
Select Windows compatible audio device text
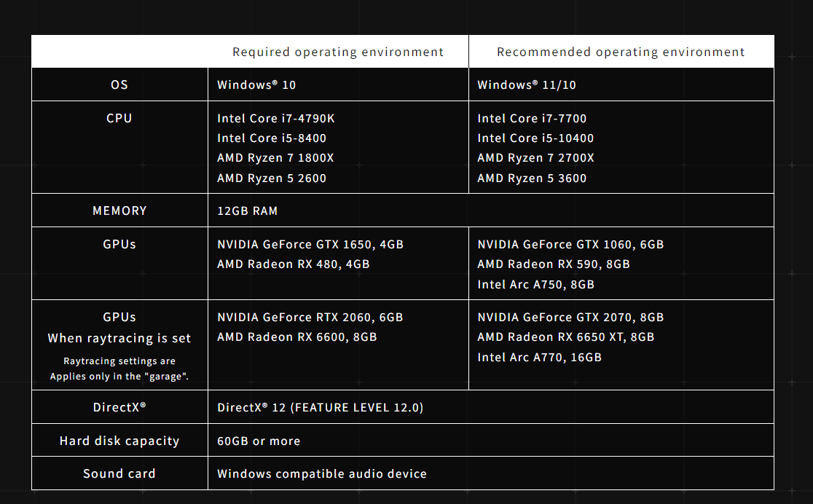click(322, 473)
